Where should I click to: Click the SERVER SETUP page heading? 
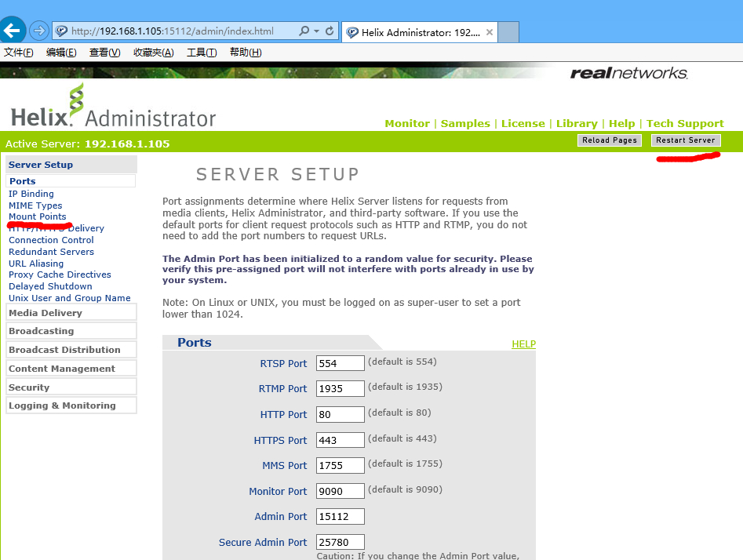[x=278, y=174]
